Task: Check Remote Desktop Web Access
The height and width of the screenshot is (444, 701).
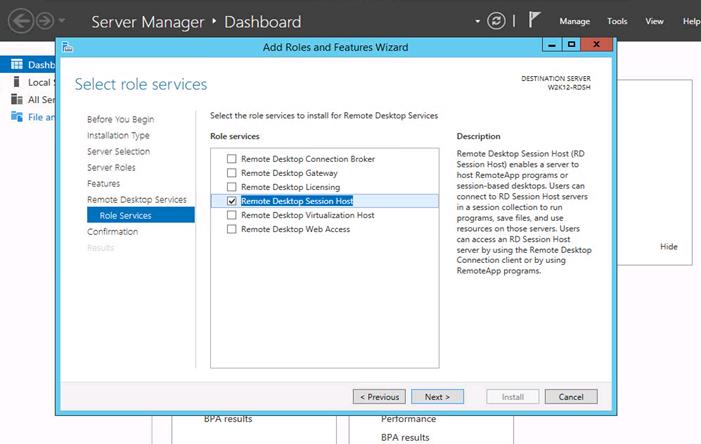Action: [x=232, y=229]
